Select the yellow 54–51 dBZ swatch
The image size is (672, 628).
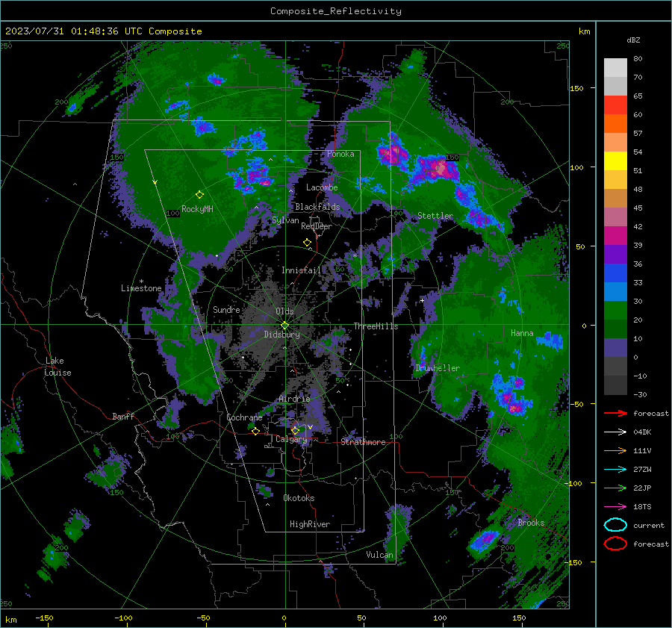615,161
